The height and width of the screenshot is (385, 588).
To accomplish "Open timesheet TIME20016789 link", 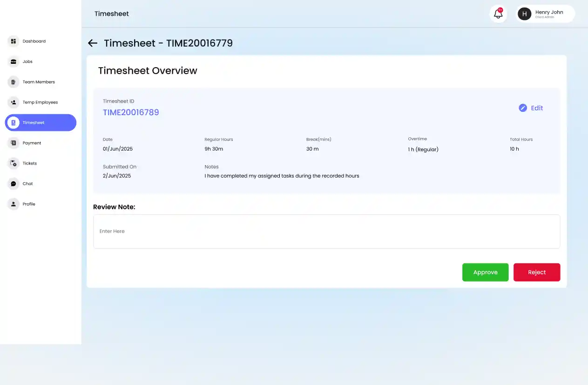I will (x=131, y=112).
